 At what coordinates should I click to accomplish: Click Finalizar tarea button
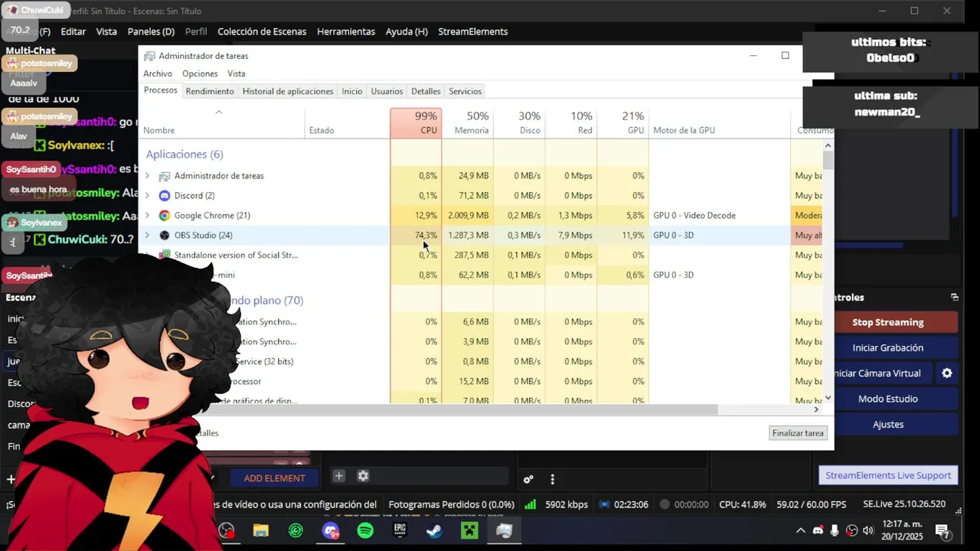pos(798,433)
